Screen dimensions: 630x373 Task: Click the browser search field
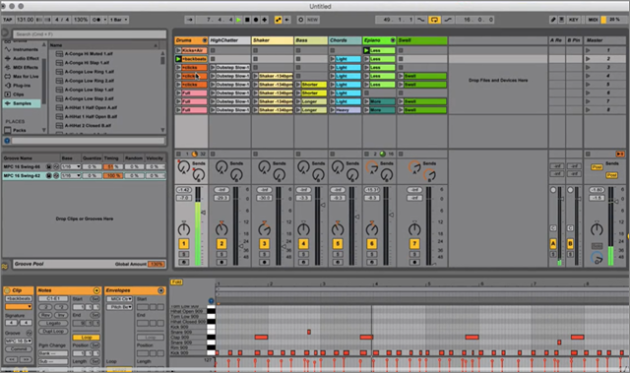point(89,34)
